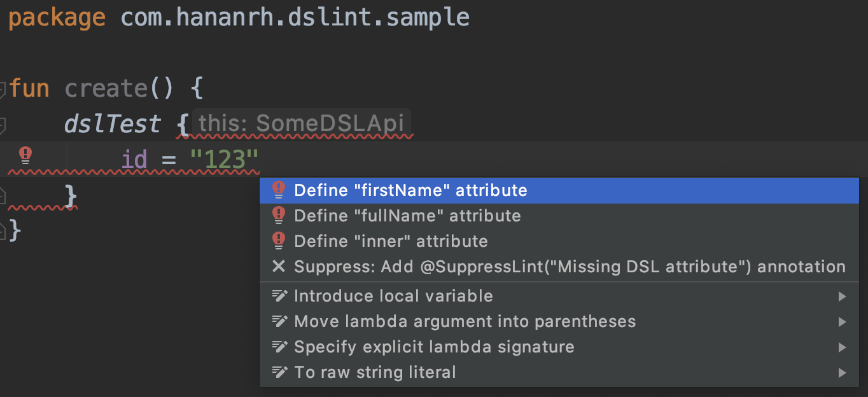This screenshot has height=397, width=868.
Task: Click pencil icon beside Specify explicit lambda signature
Action: coord(279,347)
